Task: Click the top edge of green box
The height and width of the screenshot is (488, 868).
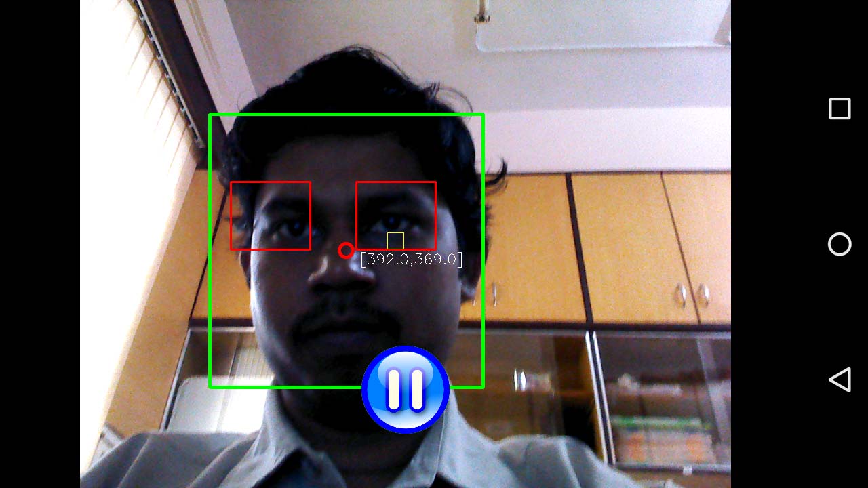Action: pyautogui.click(x=346, y=115)
